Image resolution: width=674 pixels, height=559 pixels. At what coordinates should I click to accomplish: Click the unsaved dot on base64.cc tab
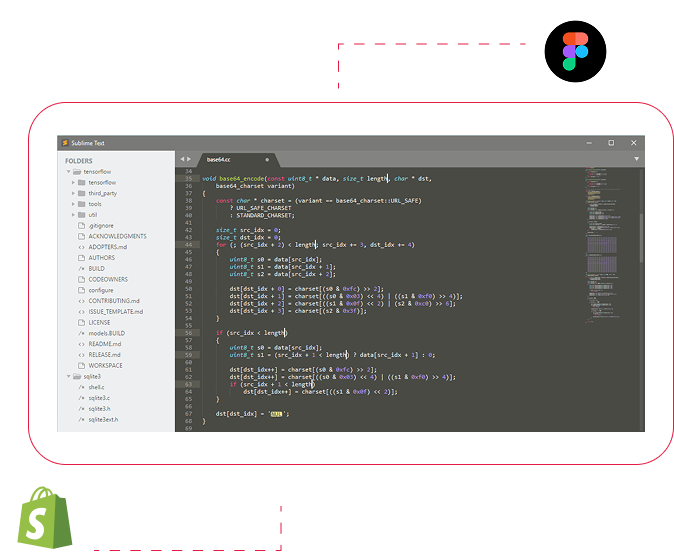pyautogui.click(x=267, y=159)
